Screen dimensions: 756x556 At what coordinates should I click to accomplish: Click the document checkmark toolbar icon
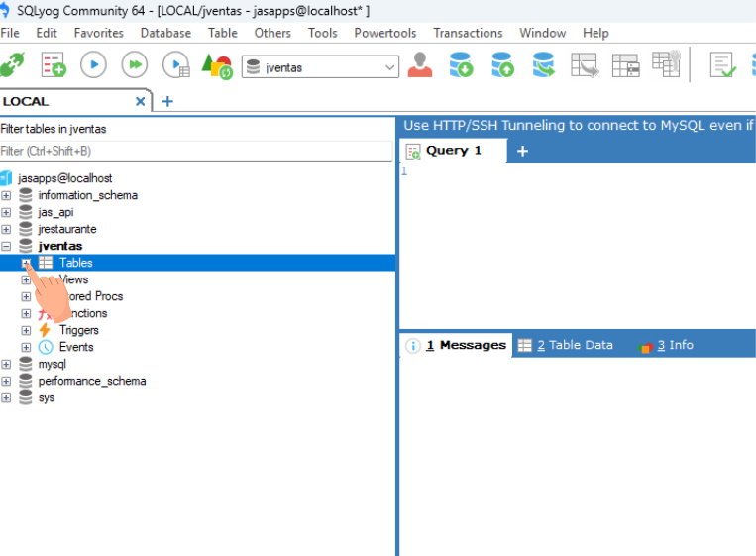pyautogui.click(x=722, y=64)
